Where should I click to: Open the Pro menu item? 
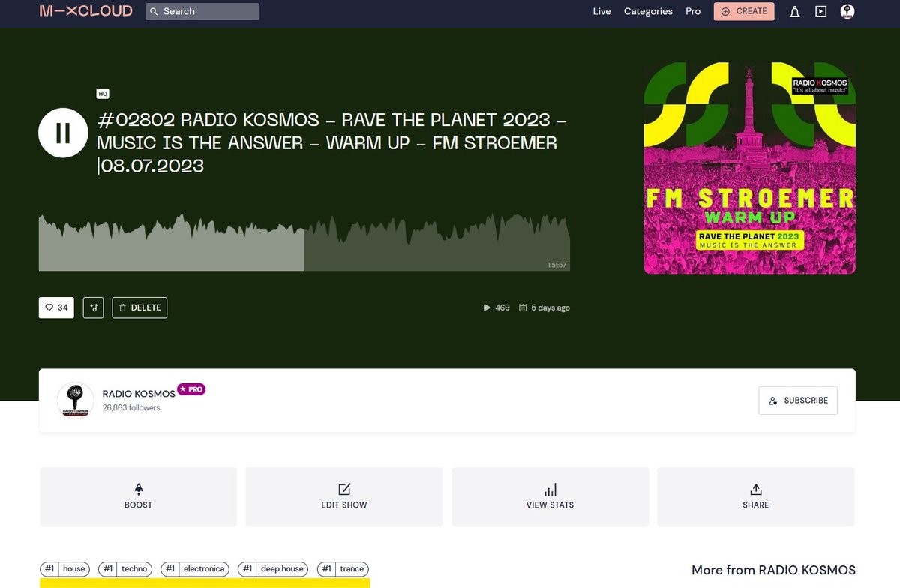click(693, 11)
